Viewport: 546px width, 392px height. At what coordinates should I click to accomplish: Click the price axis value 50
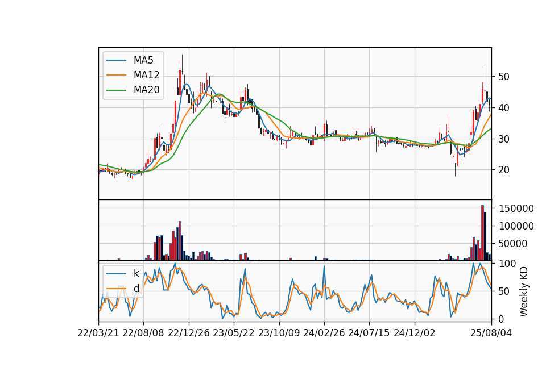pyautogui.click(x=504, y=77)
